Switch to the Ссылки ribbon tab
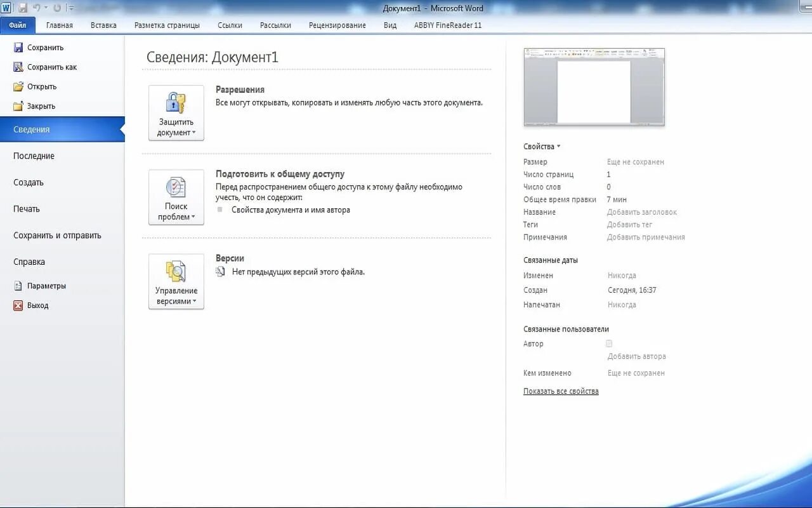812x508 pixels. click(230, 25)
